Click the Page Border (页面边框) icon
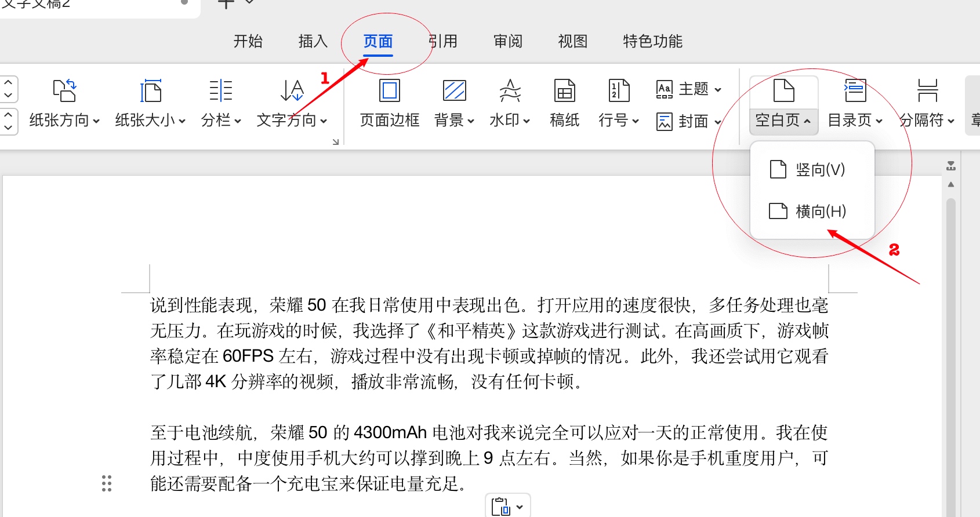 (390, 92)
